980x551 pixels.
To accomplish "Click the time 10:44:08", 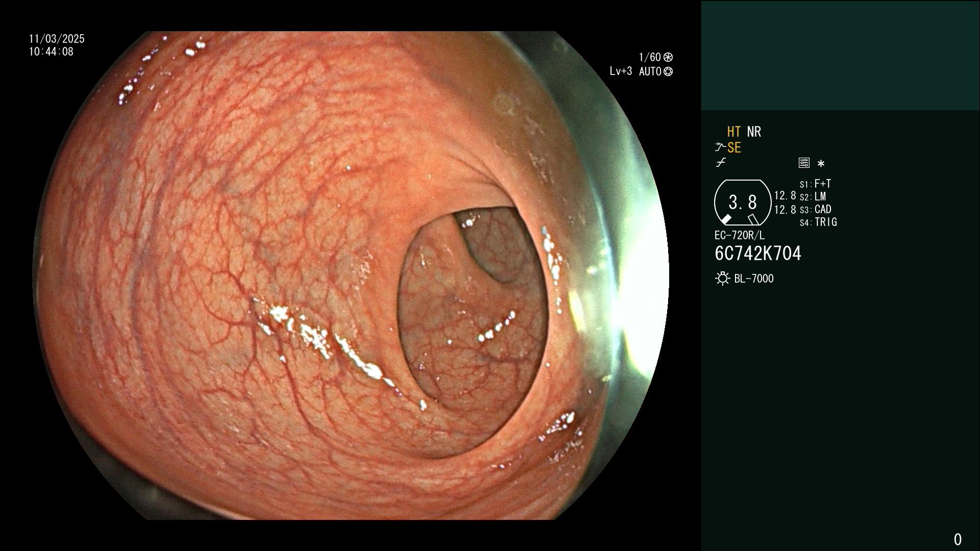I will coord(51,52).
